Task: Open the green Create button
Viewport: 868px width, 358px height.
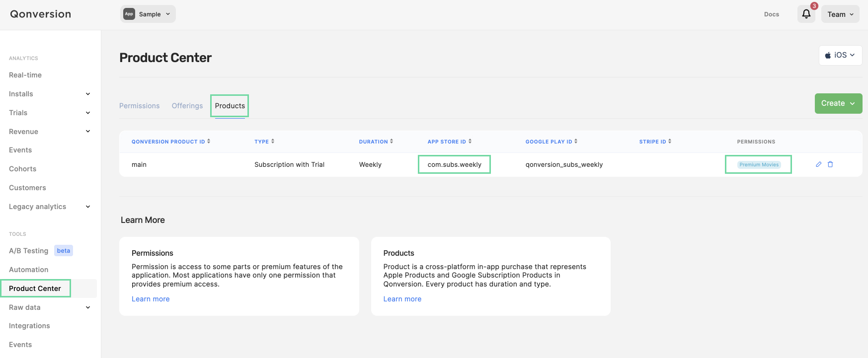Action: click(838, 103)
